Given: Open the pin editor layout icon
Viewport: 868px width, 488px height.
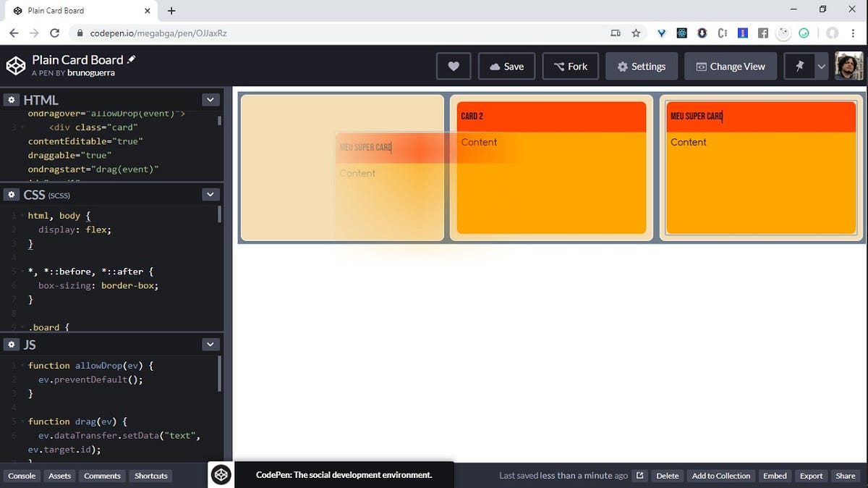Looking at the screenshot, I should pos(799,66).
